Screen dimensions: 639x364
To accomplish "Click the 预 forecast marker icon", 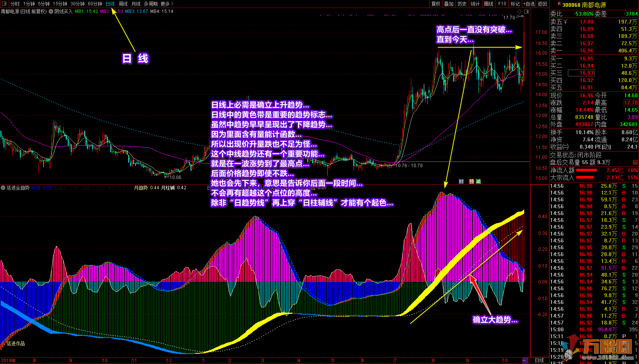I will [x=471, y=182].
